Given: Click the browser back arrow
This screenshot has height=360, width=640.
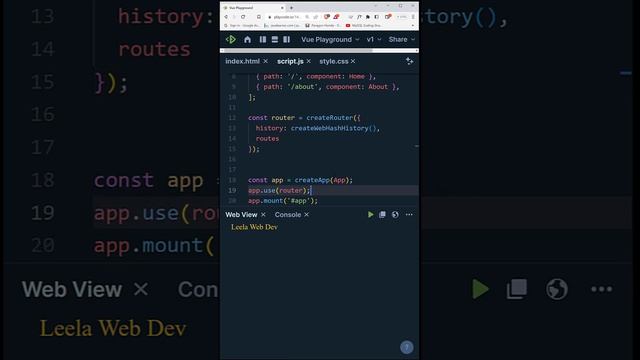Looking at the screenshot, I should click(226, 17).
